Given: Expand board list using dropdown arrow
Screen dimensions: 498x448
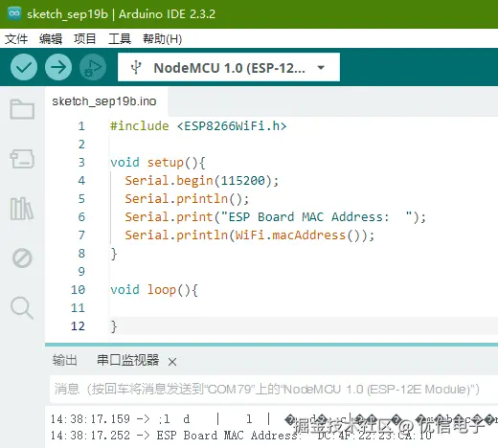Looking at the screenshot, I should (x=321, y=68).
